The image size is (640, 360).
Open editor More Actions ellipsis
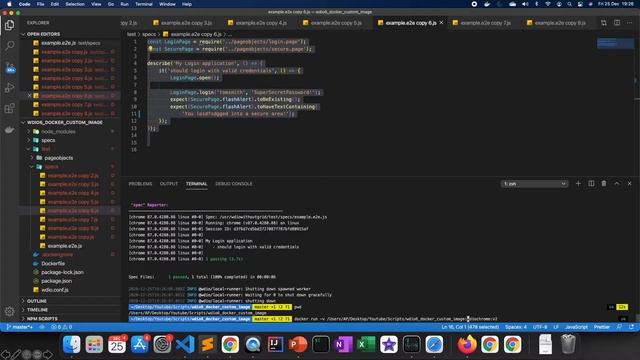point(630,23)
